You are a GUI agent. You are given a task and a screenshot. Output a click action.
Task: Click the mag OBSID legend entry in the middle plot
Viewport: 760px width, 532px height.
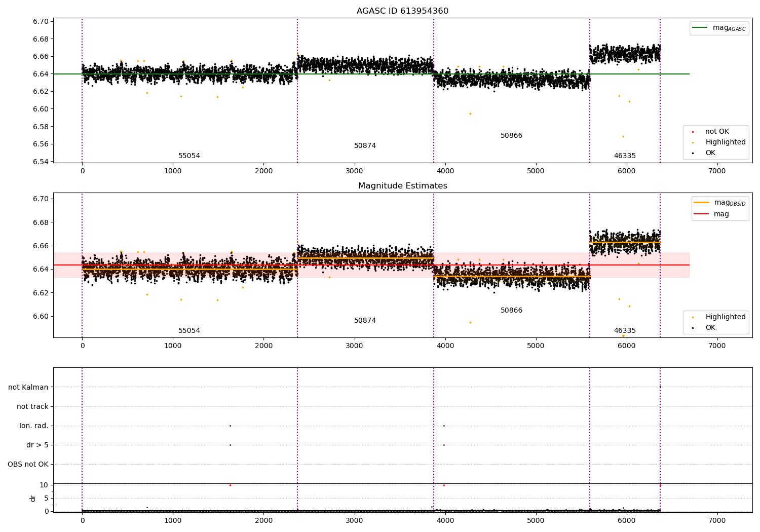click(720, 203)
